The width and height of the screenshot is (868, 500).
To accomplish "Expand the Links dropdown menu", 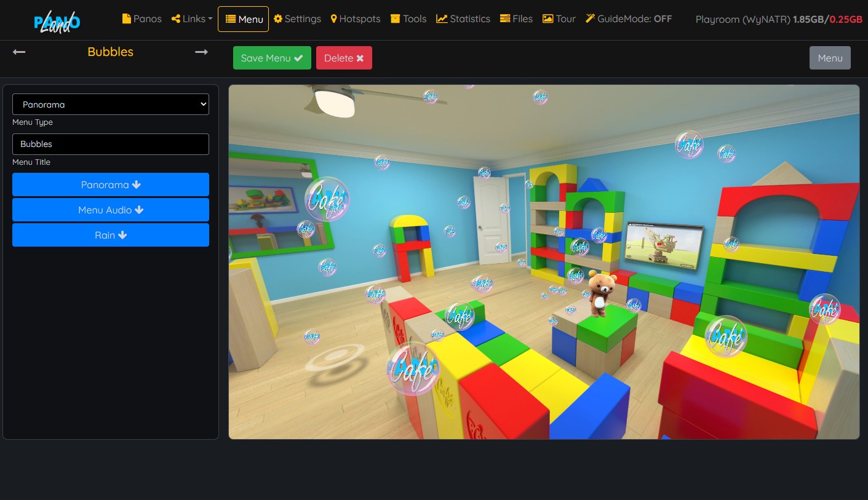I will 192,19.
